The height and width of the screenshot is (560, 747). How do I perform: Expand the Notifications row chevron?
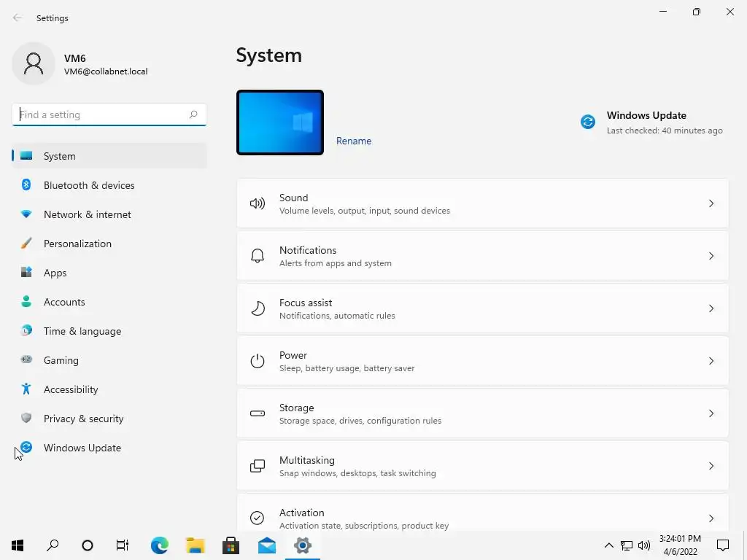tap(711, 256)
